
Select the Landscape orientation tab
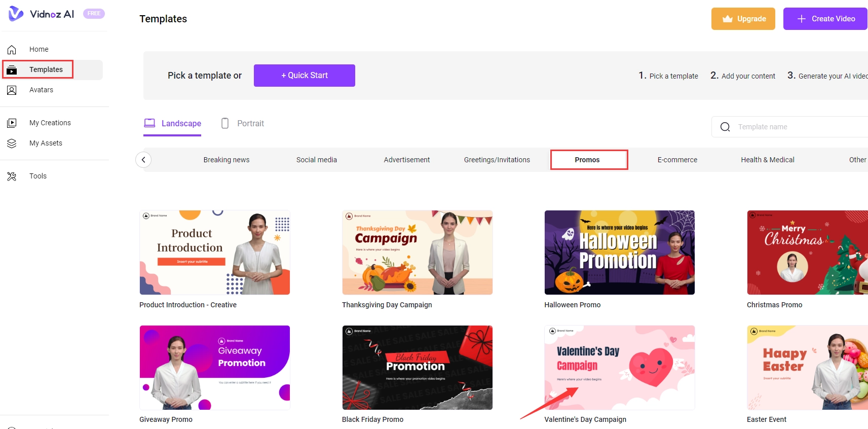pos(172,123)
